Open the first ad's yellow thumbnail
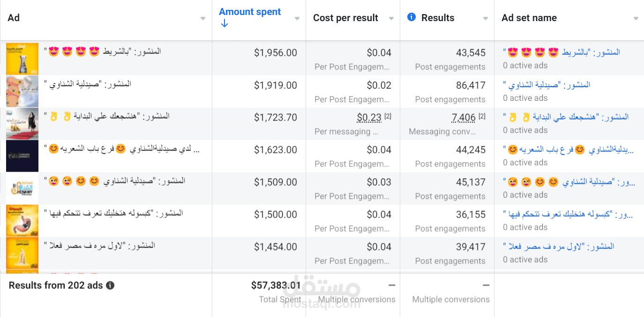 tap(15, 59)
